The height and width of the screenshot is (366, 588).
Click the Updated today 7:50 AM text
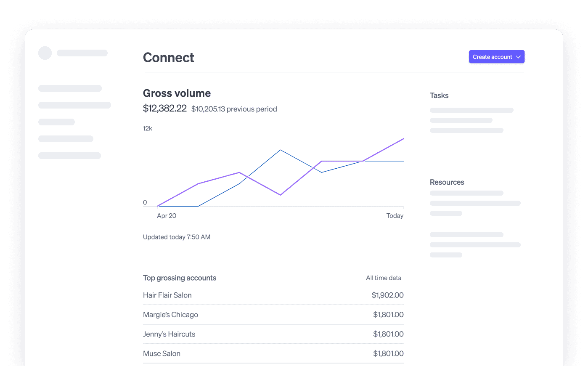[x=177, y=237]
